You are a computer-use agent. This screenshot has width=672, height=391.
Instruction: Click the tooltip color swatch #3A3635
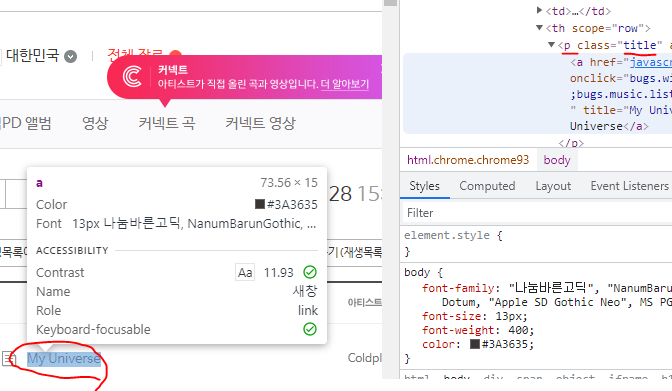coord(260,204)
